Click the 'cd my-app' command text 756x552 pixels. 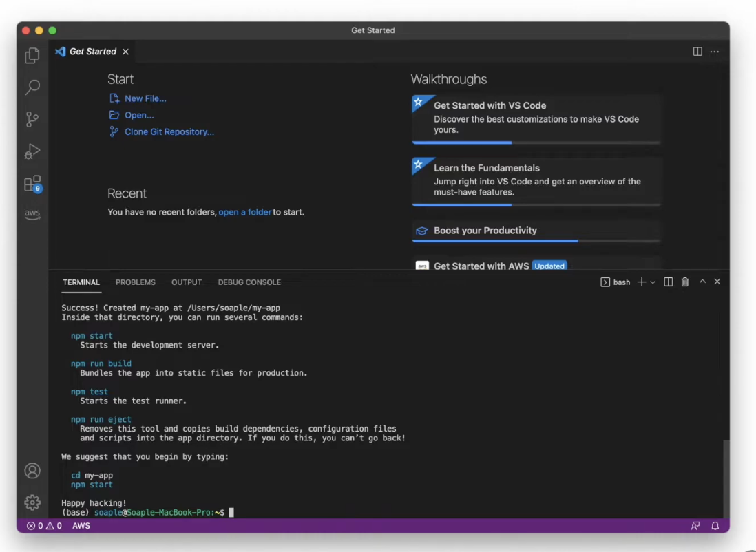[x=92, y=476]
